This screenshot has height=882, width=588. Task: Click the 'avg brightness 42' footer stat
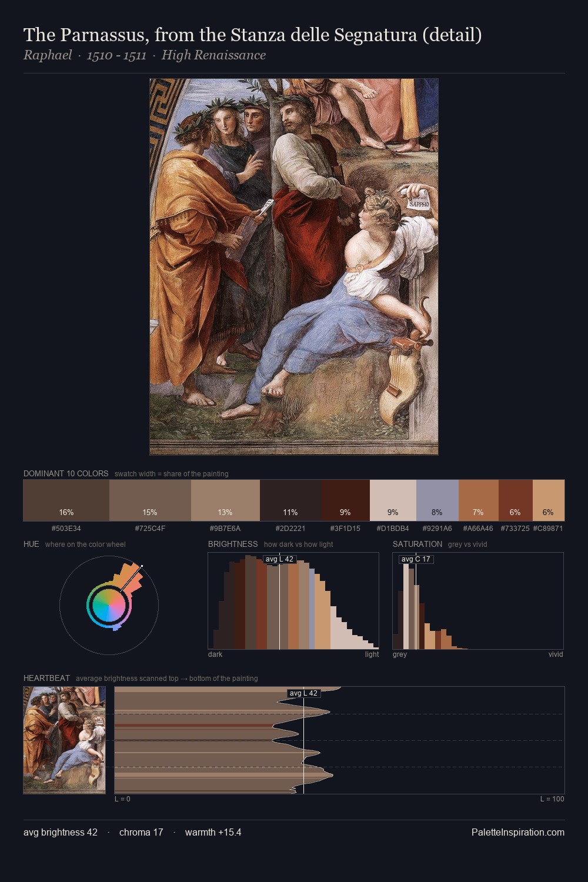pyautogui.click(x=61, y=833)
